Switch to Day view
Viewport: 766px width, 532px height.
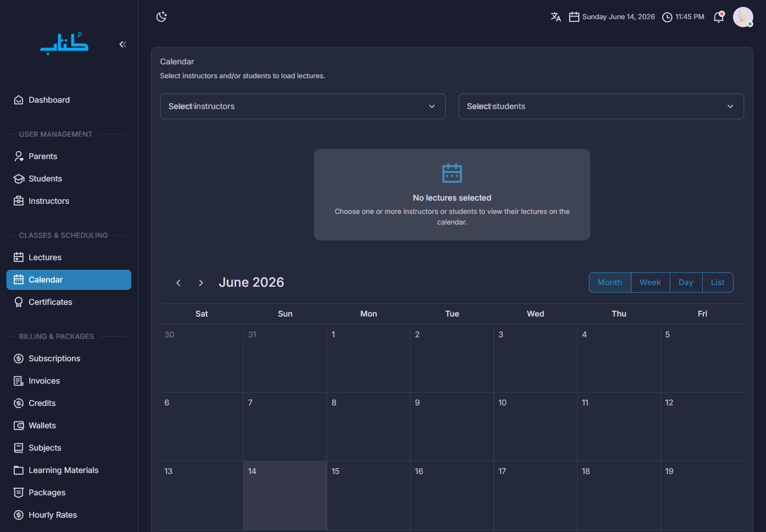click(x=686, y=282)
